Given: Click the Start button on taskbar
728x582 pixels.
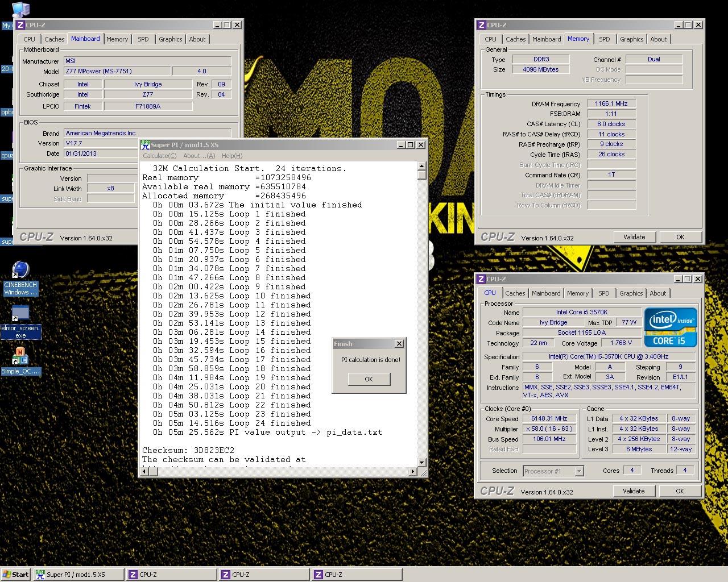Looking at the screenshot, I should point(15,574).
